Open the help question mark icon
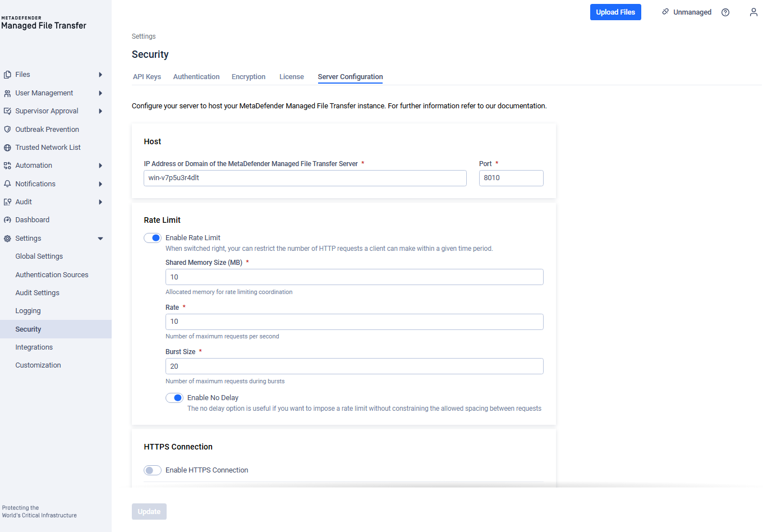763x532 pixels. pyautogui.click(x=725, y=12)
